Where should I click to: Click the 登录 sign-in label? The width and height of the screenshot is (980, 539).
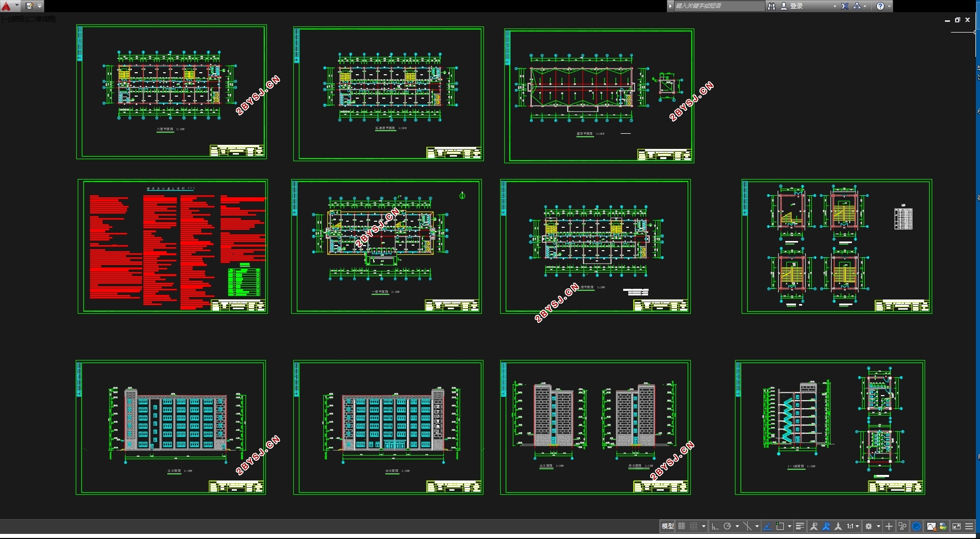(797, 6)
